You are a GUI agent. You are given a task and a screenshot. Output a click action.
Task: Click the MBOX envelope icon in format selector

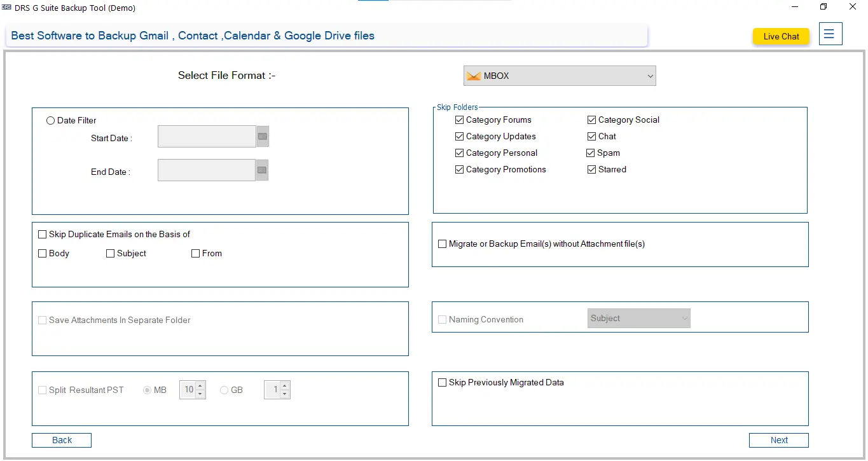tap(473, 76)
